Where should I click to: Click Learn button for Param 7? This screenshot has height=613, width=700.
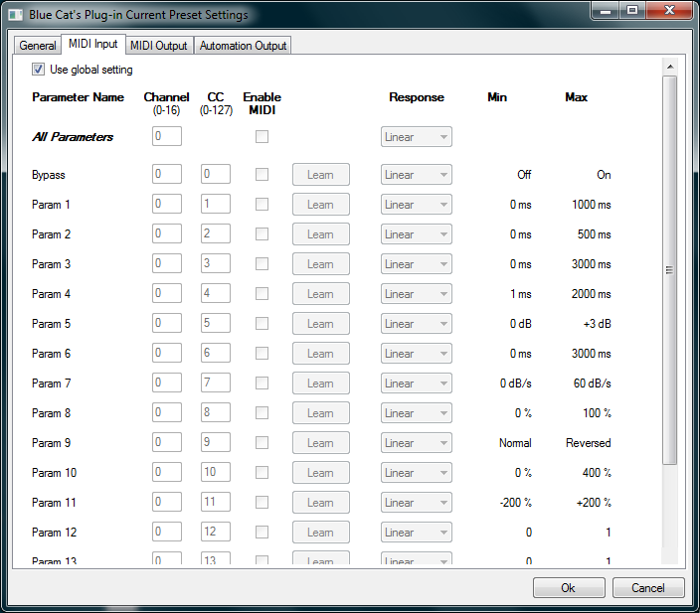(x=321, y=383)
